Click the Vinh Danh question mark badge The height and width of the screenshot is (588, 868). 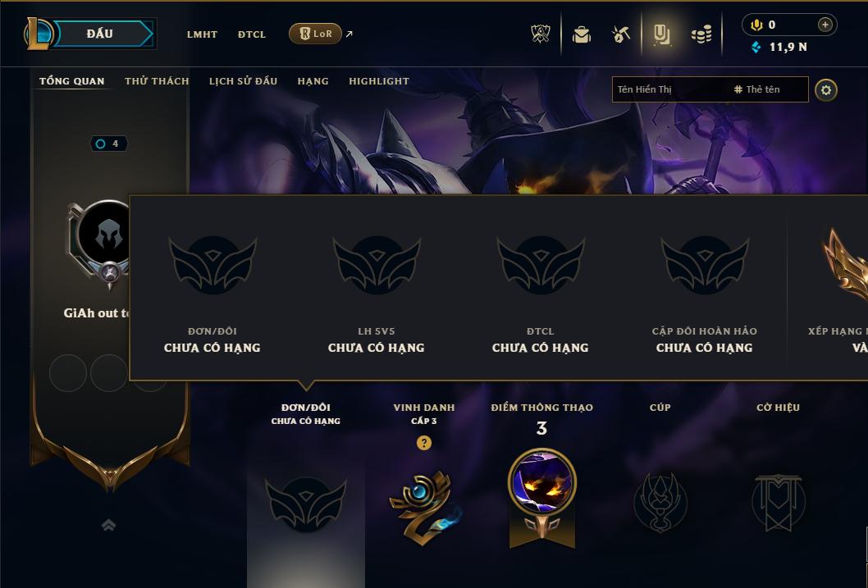point(424,443)
